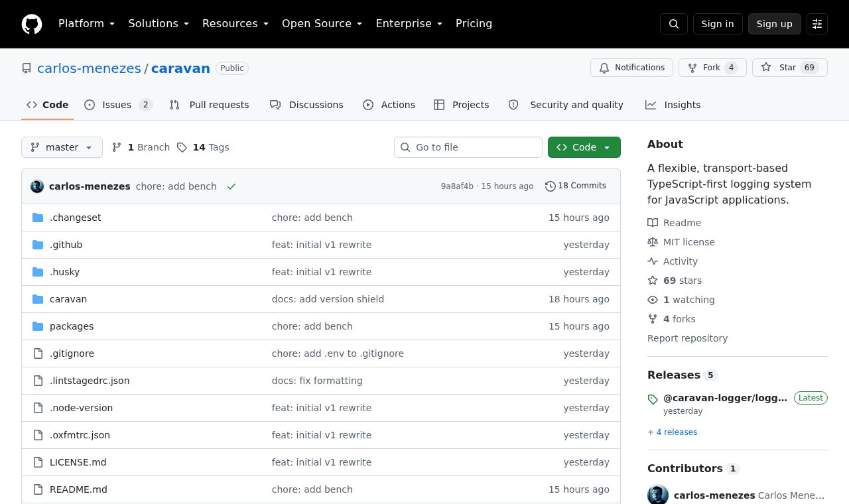Click the tag icon next to latest release
The width and height of the screenshot is (849, 504).
pos(653,399)
